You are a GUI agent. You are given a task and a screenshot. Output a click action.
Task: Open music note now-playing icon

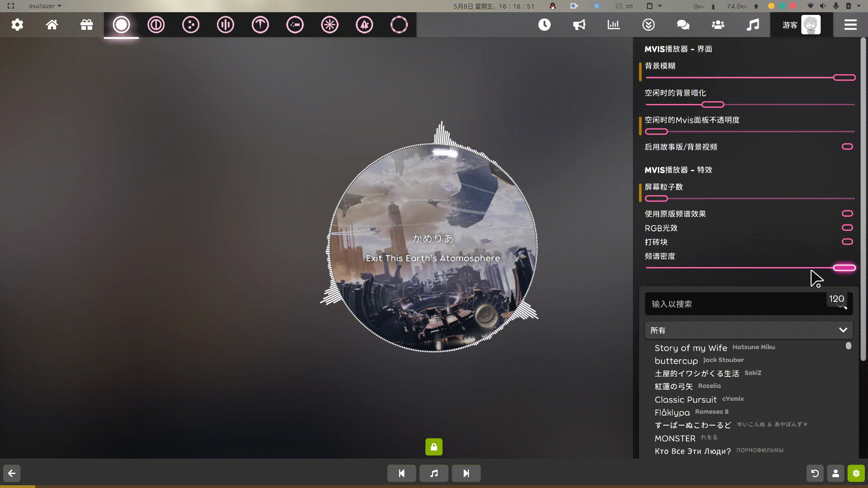click(x=753, y=24)
